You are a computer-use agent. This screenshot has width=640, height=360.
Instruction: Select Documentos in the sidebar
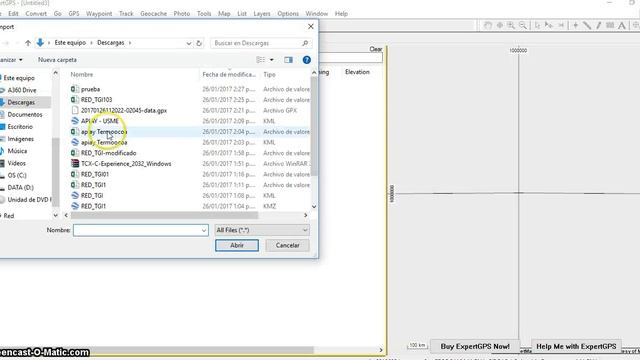[x=25, y=115]
